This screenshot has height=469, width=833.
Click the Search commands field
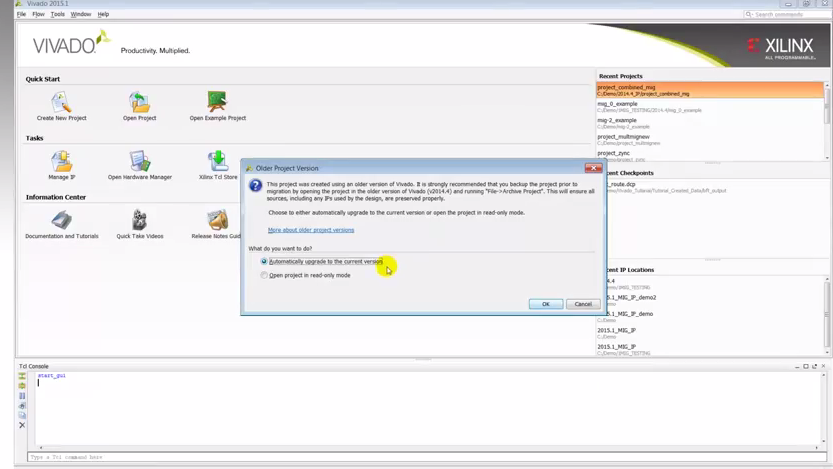pos(786,14)
